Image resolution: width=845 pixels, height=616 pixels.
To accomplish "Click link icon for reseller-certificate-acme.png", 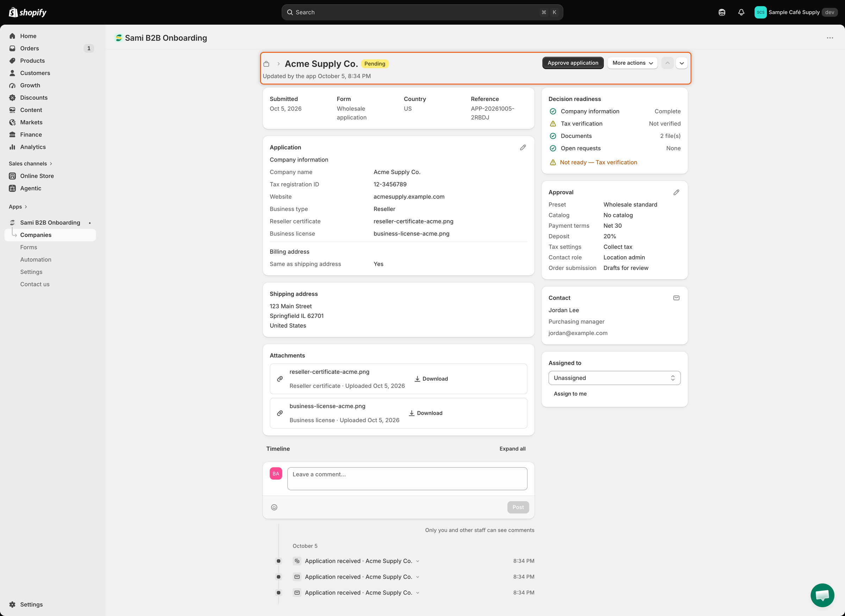I will click(280, 379).
